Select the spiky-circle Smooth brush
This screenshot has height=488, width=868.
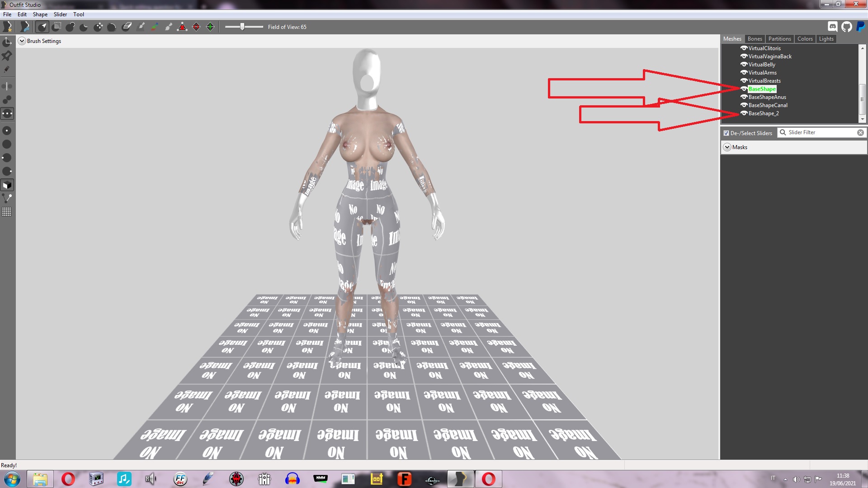(112, 27)
